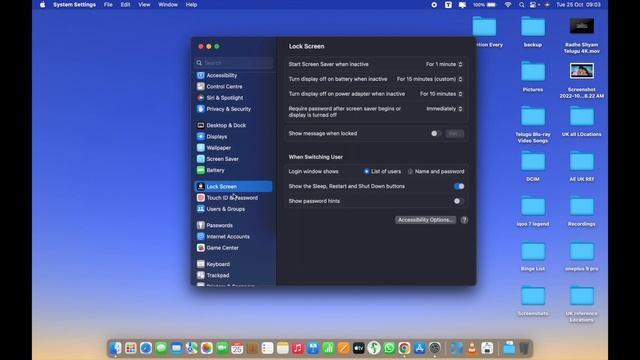The width and height of the screenshot is (640, 360).
Task: Open display off on battery dropdown
Action: click(429, 79)
